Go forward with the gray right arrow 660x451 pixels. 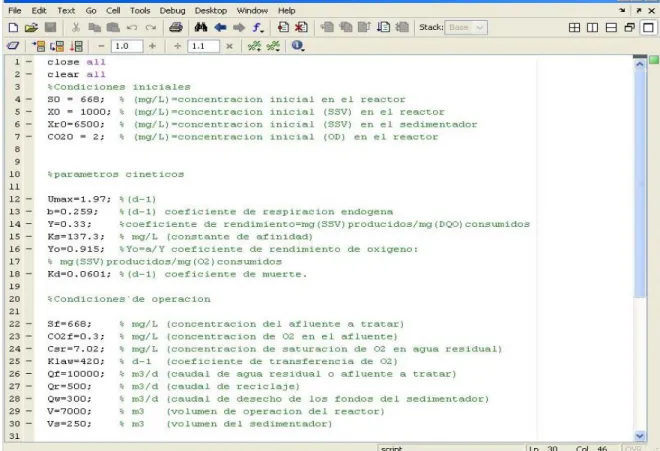(x=239, y=28)
